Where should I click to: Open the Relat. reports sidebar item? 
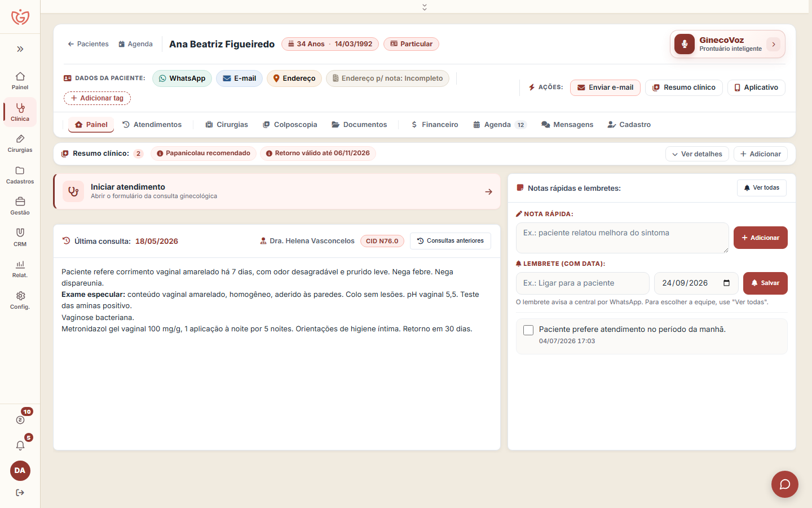click(x=20, y=269)
